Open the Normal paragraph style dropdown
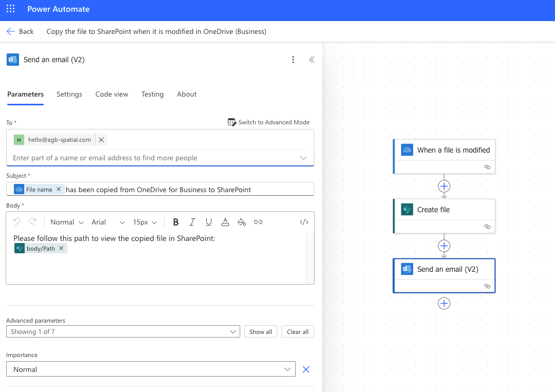The height and width of the screenshot is (392, 555). coord(67,222)
